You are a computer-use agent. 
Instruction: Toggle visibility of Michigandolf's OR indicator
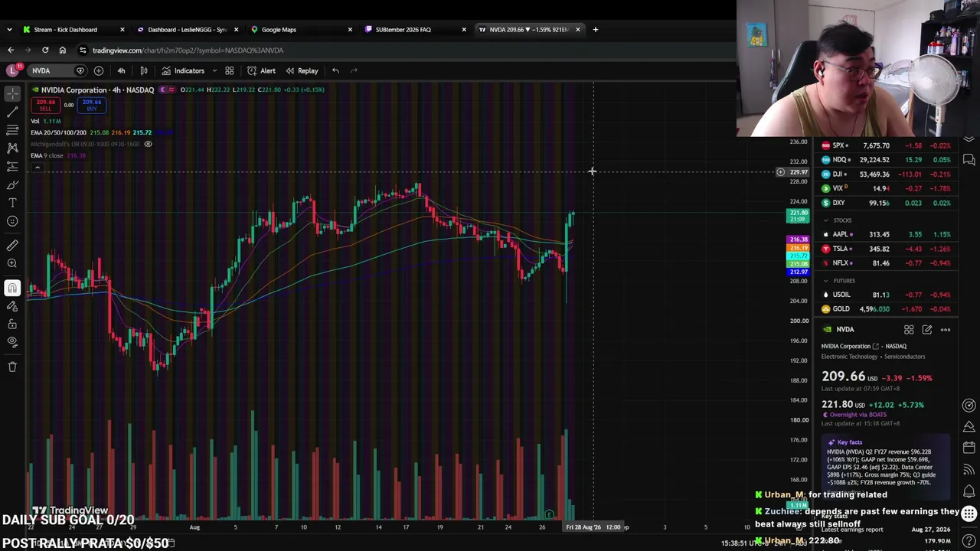click(x=148, y=144)
